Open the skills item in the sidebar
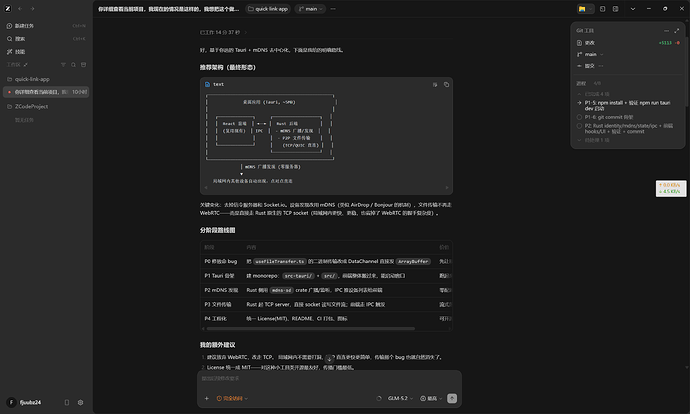Screen dimensions: 690x414 46,51
